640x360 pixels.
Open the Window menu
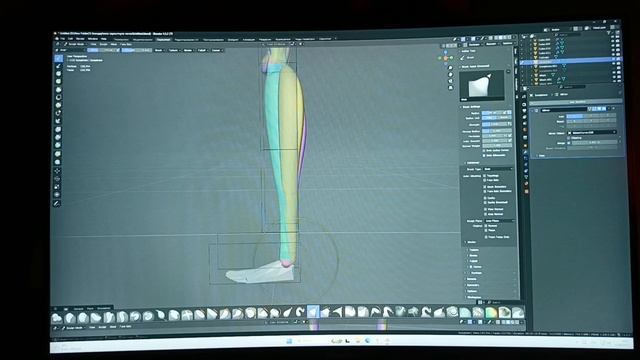point(93,39)
